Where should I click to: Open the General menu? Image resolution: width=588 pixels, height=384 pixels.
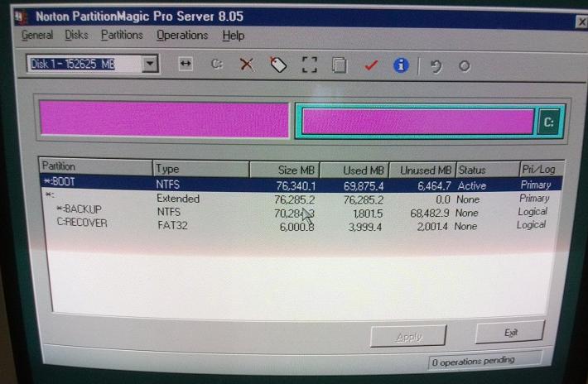click(37, 35)
